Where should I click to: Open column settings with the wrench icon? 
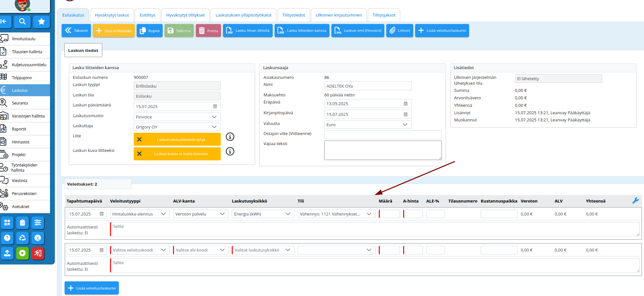pyautogui.click(x=635, y=201)
